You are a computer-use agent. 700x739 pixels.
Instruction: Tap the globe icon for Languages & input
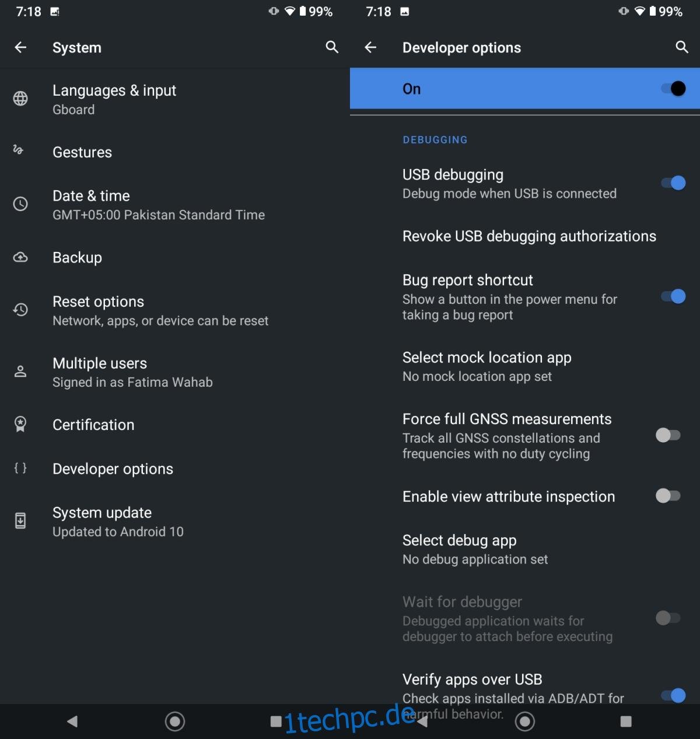coord(20,99)
